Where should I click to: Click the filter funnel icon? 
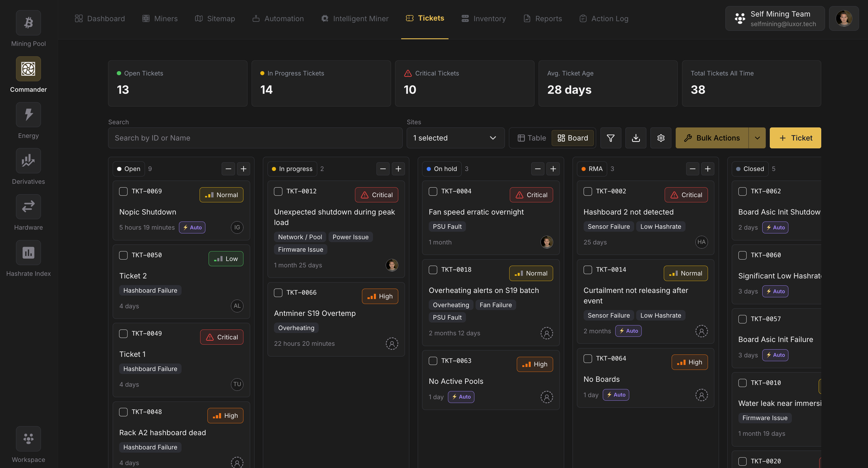click(x=611, y=138)
